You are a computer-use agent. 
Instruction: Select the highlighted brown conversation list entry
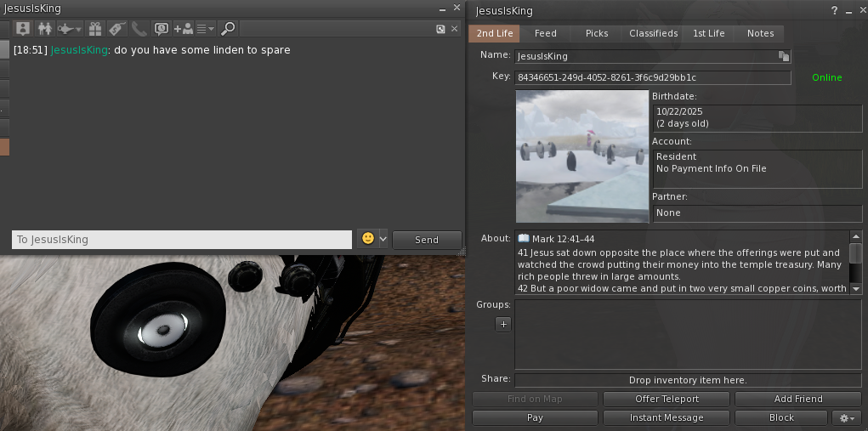point(4,147)
